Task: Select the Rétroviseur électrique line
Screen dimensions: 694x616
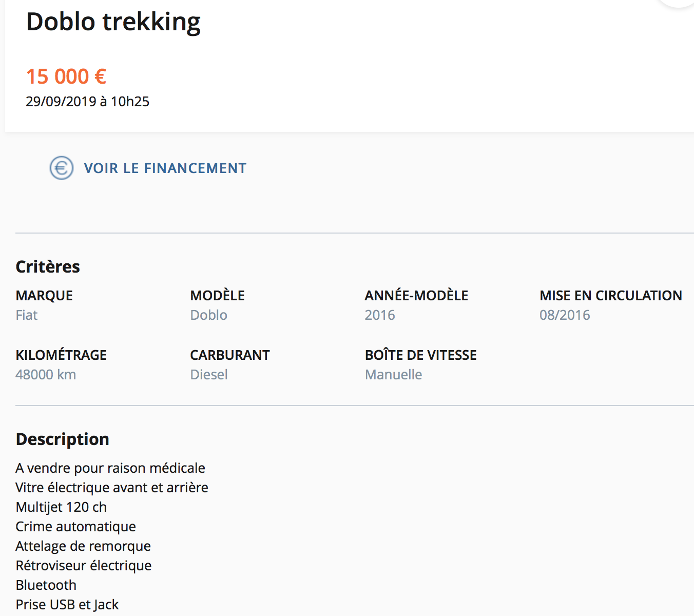Action: pos(84,566)
